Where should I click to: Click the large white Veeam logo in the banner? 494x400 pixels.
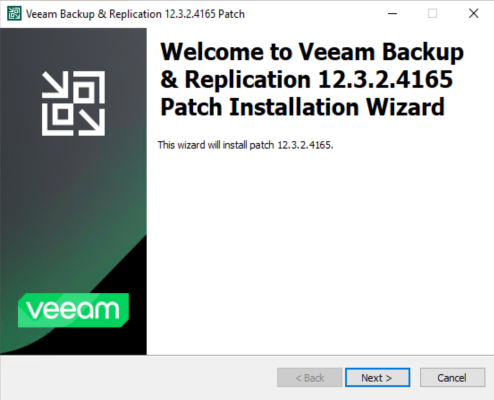pyautogui.click(x=73, y=103)
